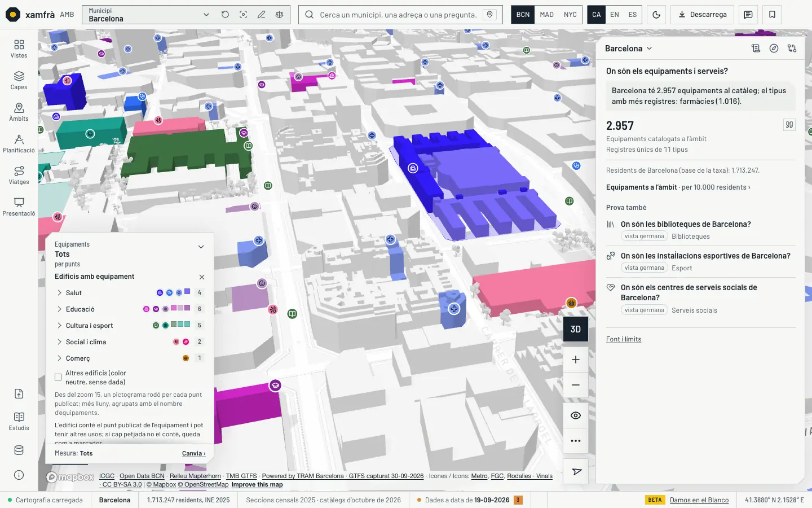This screenshot has height=508, width=812.
Task: Toggle map visibility eye button
Action: pyautogui.click(x=576, y=415)
